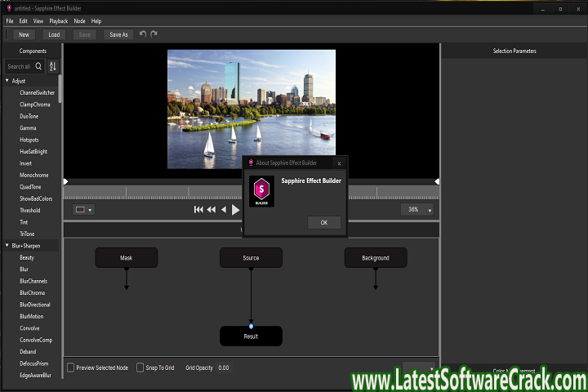This screenshot has height=392, width=588.
Task: Click the Undo arrow icon
Action: (x=143, y=34)
